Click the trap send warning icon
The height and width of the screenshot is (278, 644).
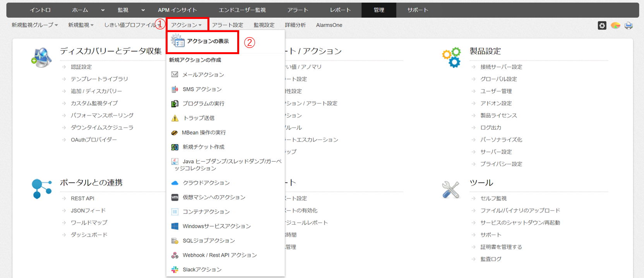coord(175,118)
